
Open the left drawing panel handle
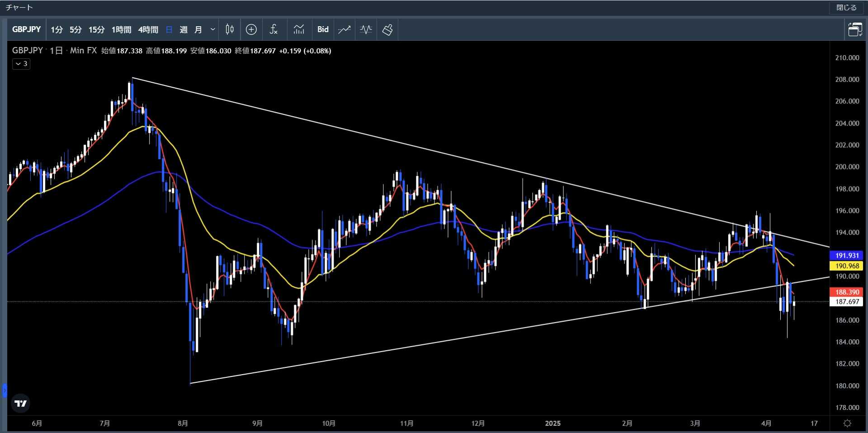pos(5,390)
